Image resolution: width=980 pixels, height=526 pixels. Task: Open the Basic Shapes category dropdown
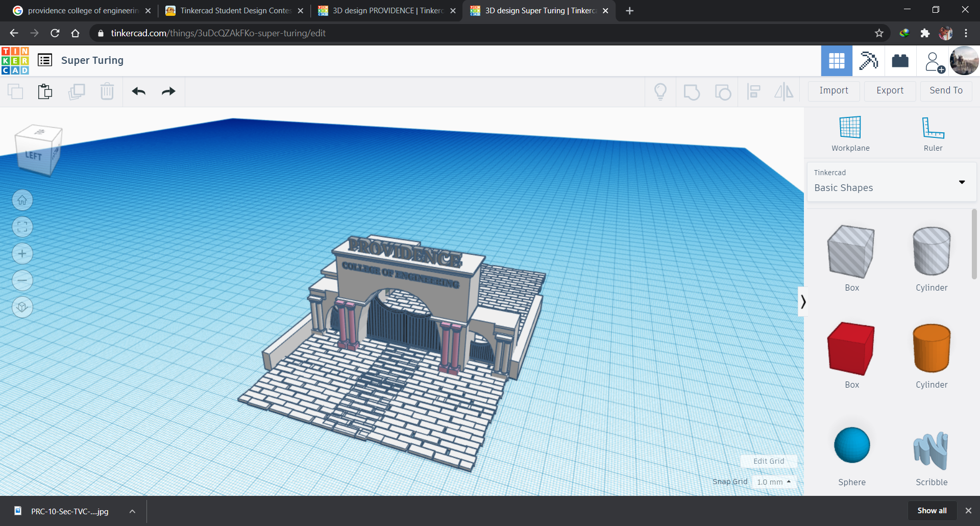click(892, 182)
